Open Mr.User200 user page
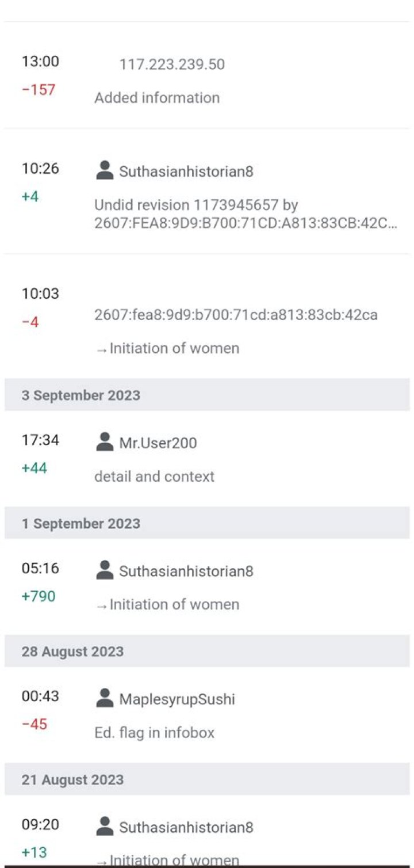The image size is (414, 868). (158, 443)
